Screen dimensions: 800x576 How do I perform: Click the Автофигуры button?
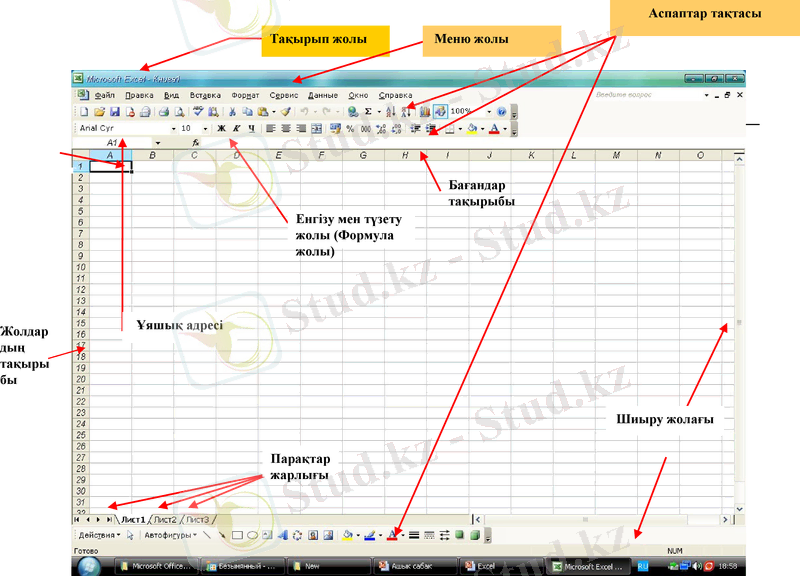pos(166,535)
